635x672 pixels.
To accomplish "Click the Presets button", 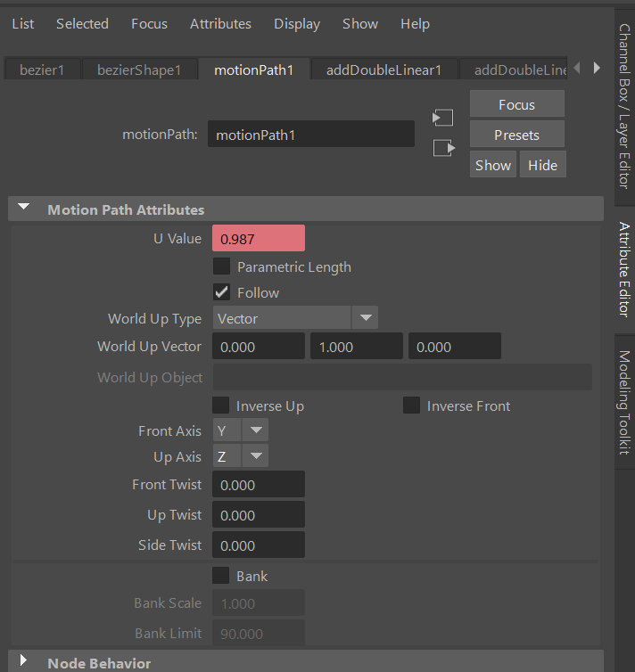I will pos(517,135).
